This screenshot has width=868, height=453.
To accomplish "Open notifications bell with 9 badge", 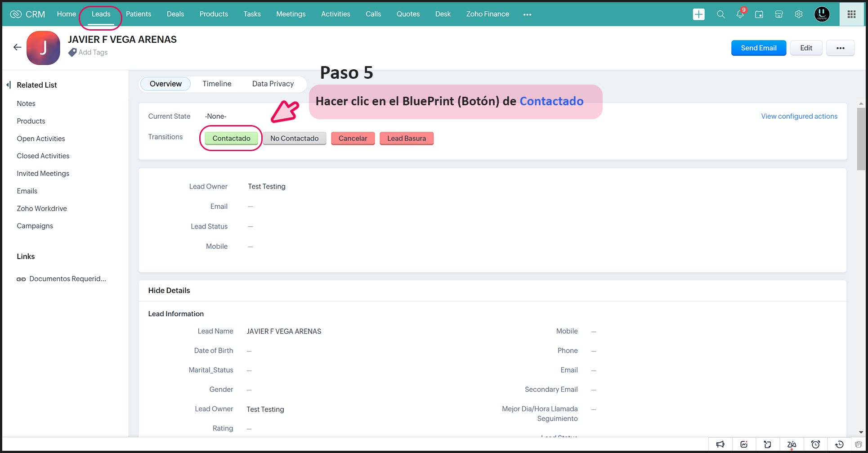I will [x=740, y=14].
